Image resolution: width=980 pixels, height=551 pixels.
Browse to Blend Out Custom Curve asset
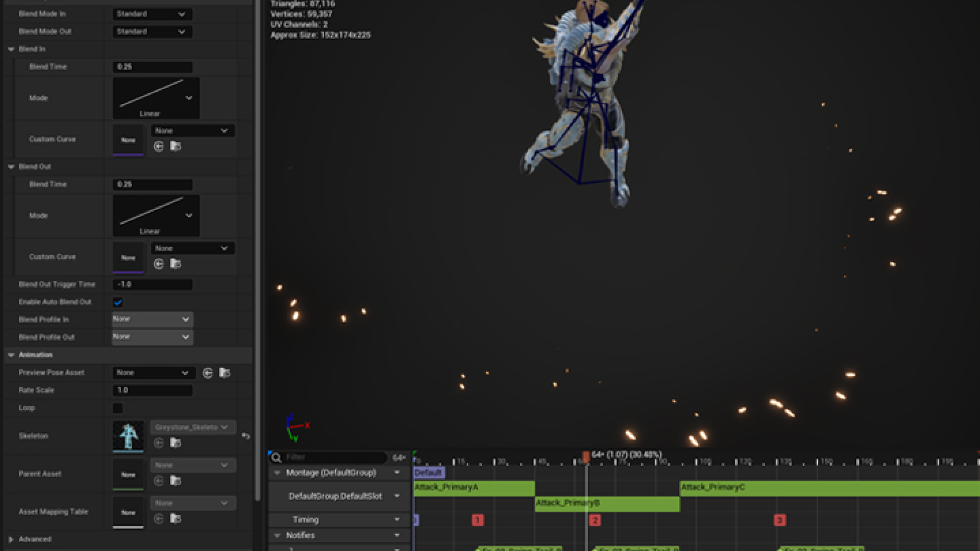176,264
